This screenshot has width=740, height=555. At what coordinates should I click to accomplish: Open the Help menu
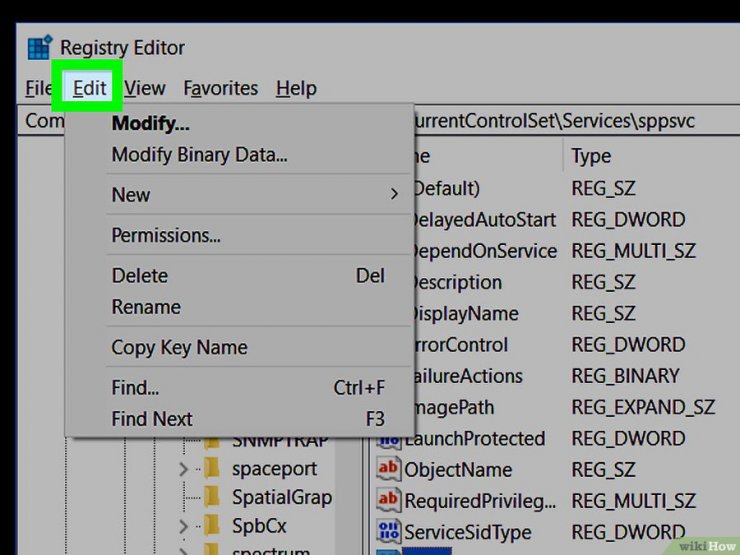coord(296,88)
